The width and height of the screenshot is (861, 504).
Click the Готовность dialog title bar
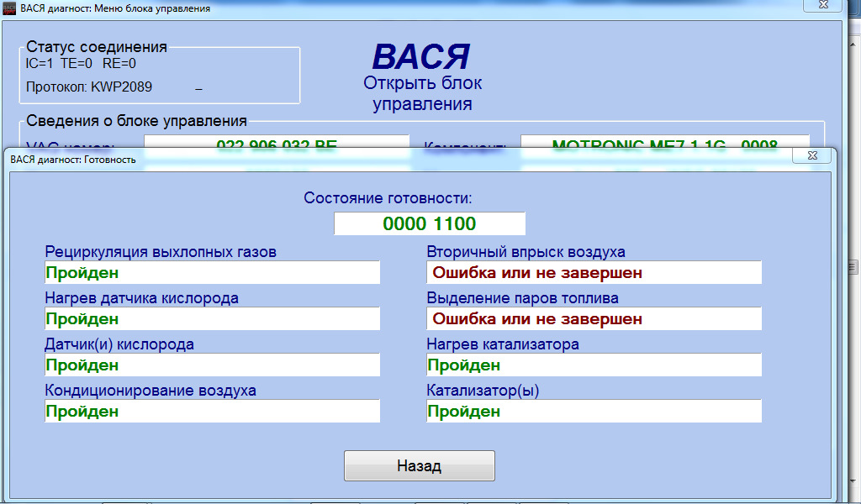coord(336,158)
